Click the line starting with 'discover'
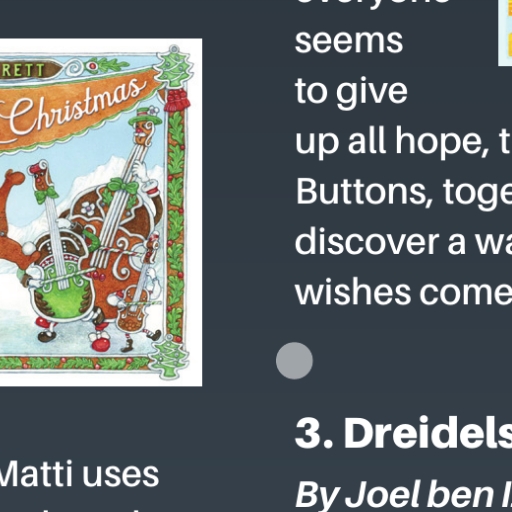The width and height of the screenshot is (512, 512). pyautogui.click(x=403, y=242)
